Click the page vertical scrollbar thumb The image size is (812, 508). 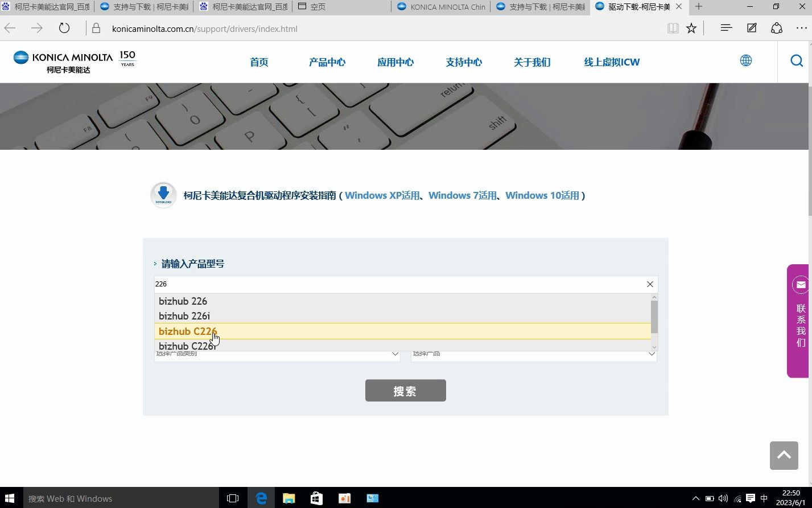(809, 151)
